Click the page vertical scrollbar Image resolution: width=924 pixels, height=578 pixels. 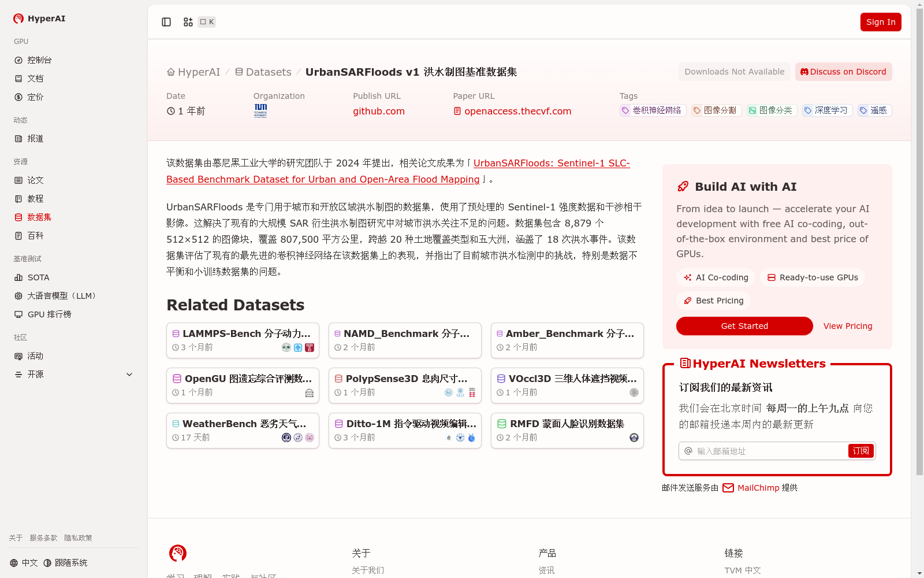(x=919, y=242)
